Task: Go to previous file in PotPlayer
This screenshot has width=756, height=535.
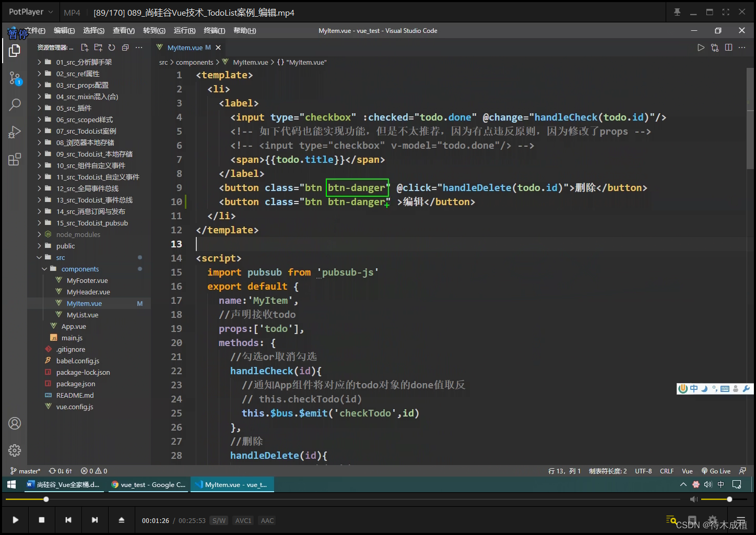Action: pos(68,520)
